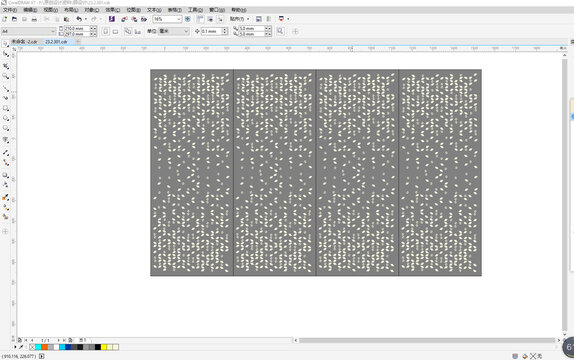The width and height of the screenshot is (574, 360).
Task: Switch to the 23.2.301.cdr document tab
Action: (56, 42)
